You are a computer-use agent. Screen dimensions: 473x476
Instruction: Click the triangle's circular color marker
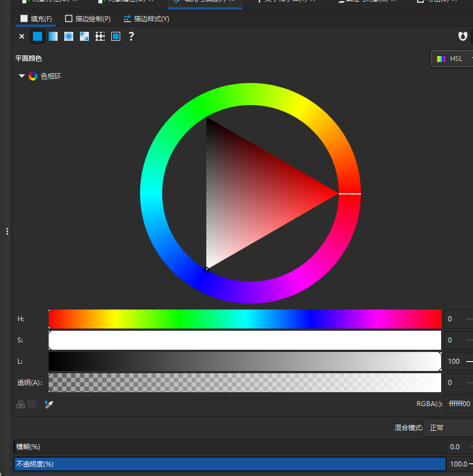(206, 270)
